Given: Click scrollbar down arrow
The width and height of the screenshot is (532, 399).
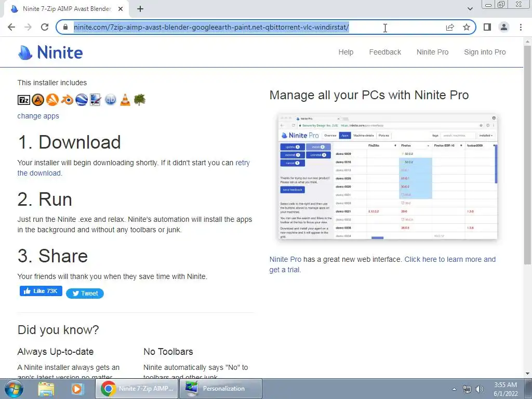Looking at the screenshot, I should pos(527,374).
